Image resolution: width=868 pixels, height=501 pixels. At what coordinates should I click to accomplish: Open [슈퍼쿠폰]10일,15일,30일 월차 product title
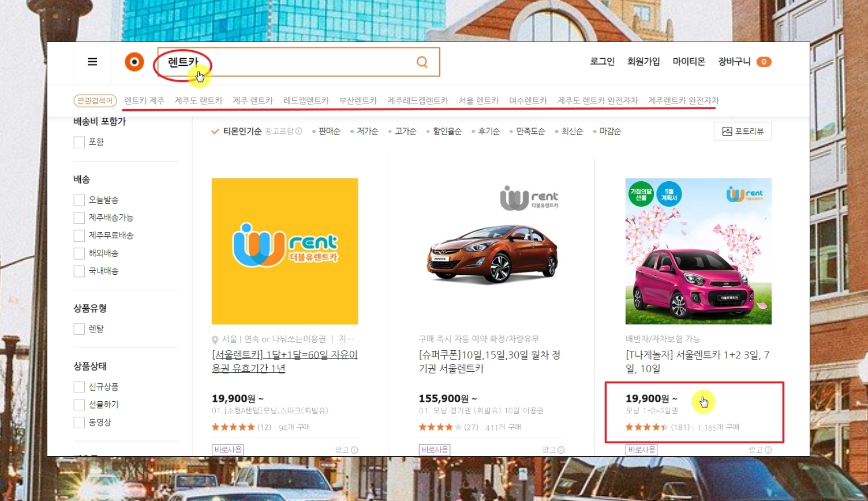coord(489,362)
